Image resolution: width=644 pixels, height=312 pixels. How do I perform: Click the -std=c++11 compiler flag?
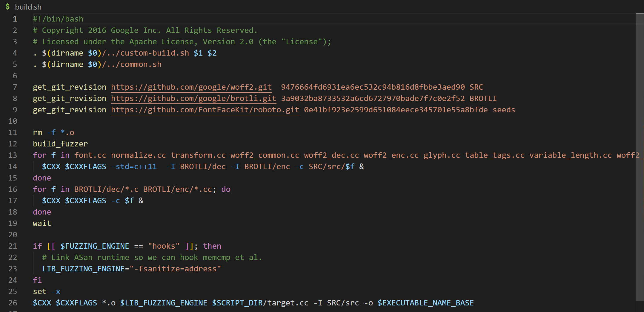point(134,166)
